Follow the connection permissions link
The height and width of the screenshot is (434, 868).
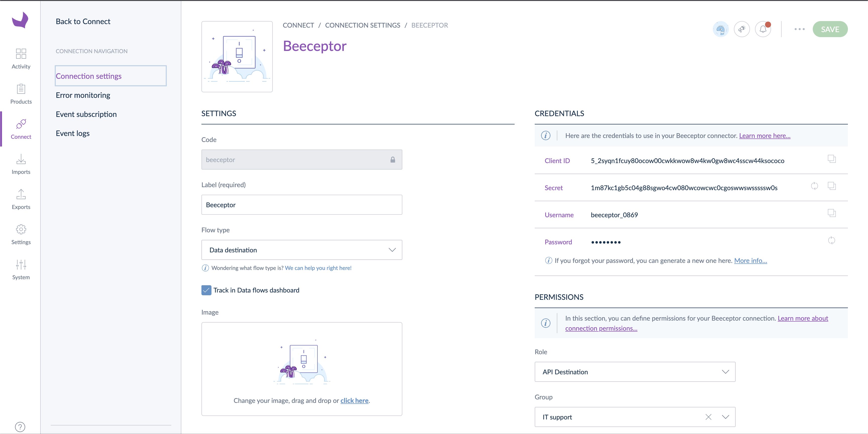(601, 328)
